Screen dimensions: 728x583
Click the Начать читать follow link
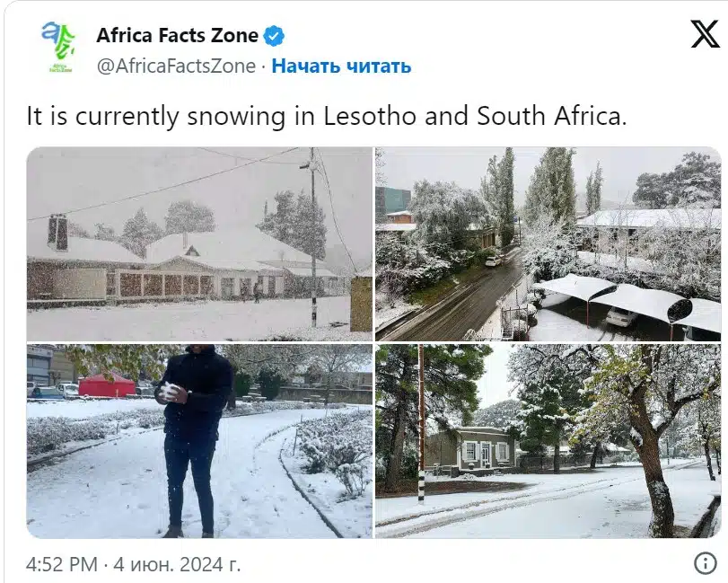[341, 66]
